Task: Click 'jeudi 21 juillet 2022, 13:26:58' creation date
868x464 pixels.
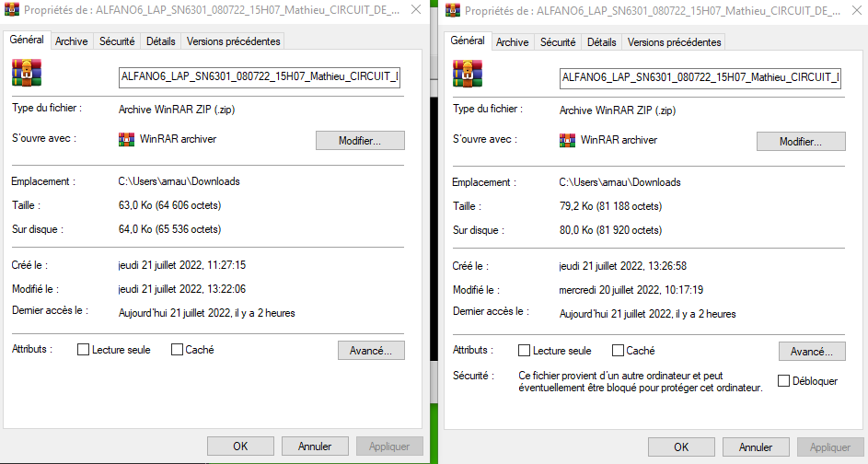Action: click(623, 266)
